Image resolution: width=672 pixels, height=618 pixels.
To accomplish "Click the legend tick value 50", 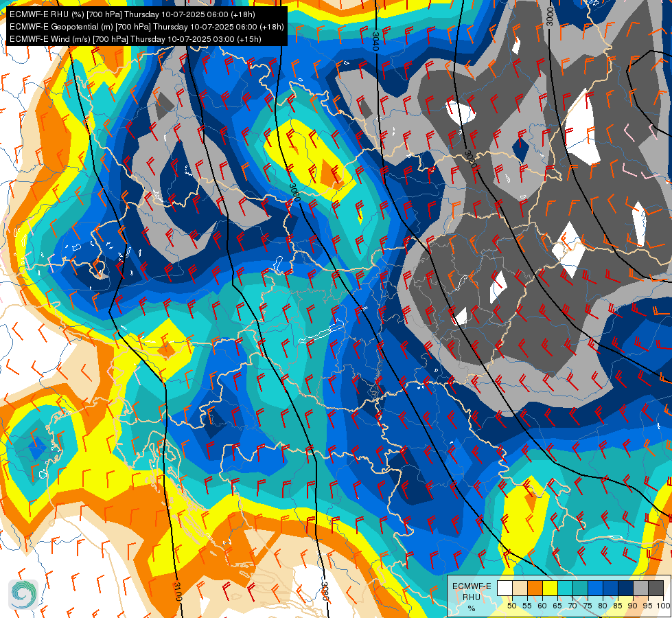I will (511, 606).
